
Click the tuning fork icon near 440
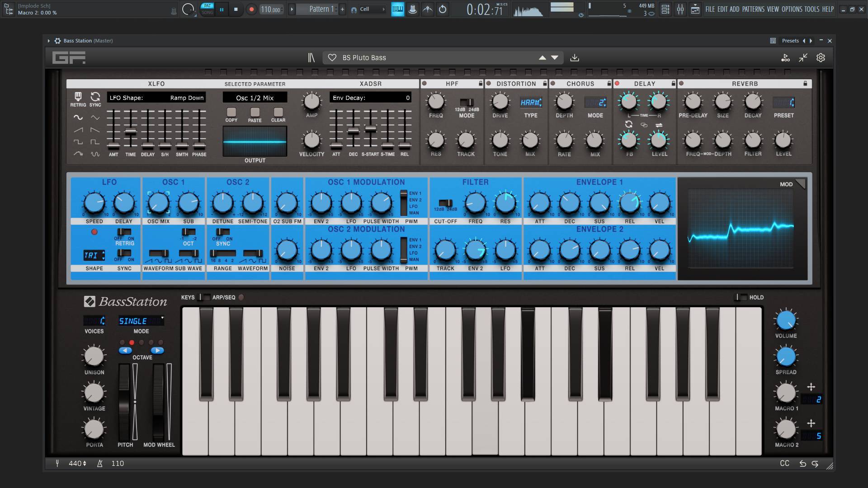click(57, 464)
